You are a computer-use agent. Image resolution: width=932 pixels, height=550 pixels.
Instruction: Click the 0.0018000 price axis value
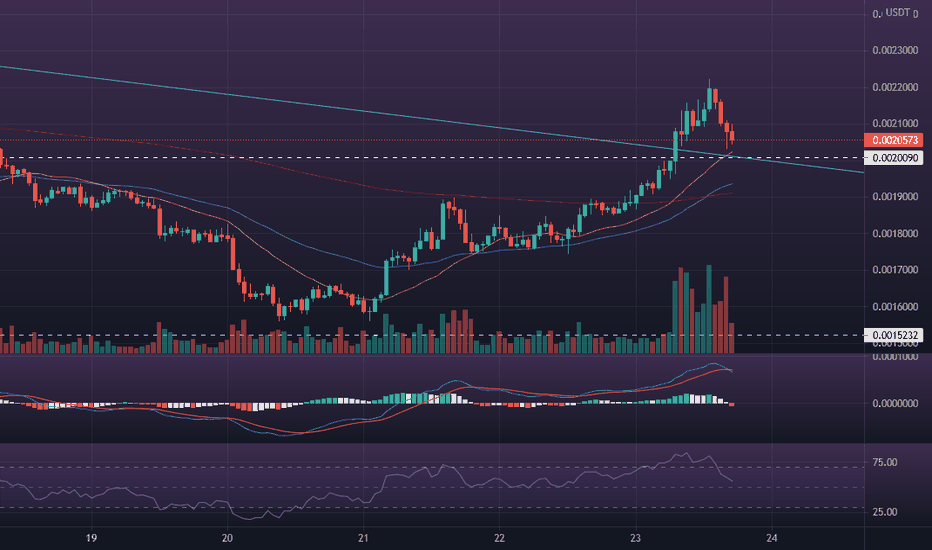pos(895,234)
